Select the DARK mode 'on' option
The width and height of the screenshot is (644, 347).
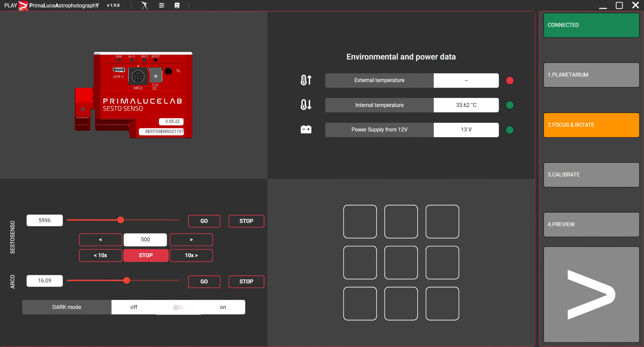[223, 307]
